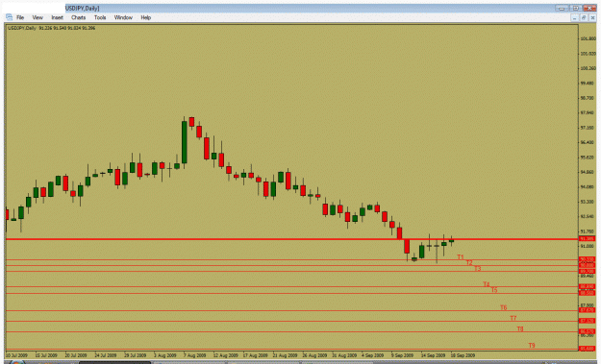Click the red 90.000 price tag
The width and height of the screenshot is (601, 364).
point(587,265)
